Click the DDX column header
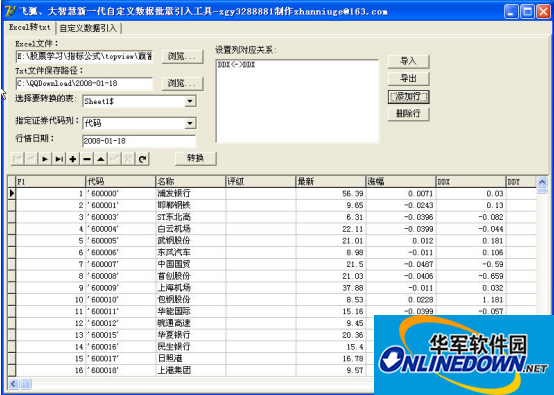The width and height of the screenshot is (554, 395). click(x=470, y=182)
